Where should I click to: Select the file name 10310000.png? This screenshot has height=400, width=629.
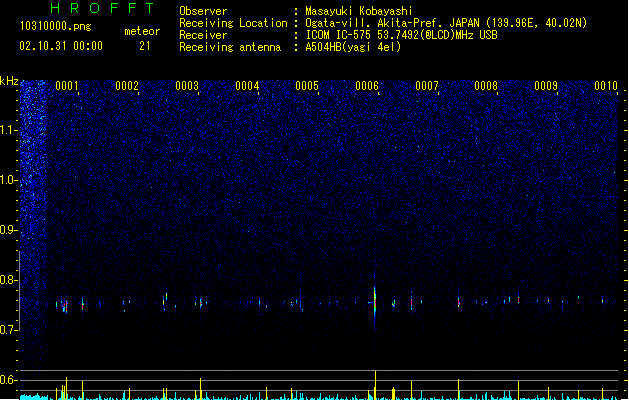click(x=56, y=26)
